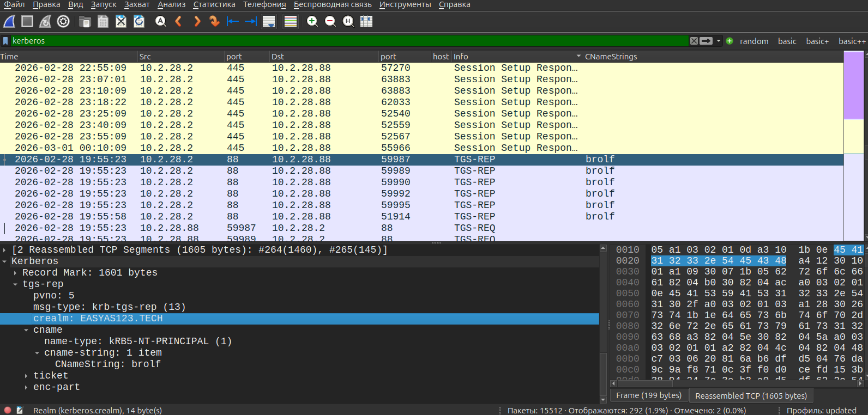This screenshot has width=868, height=415.
Task: Expand Record Mark: 1601 bytes
Action: click(x=15, y=273)
